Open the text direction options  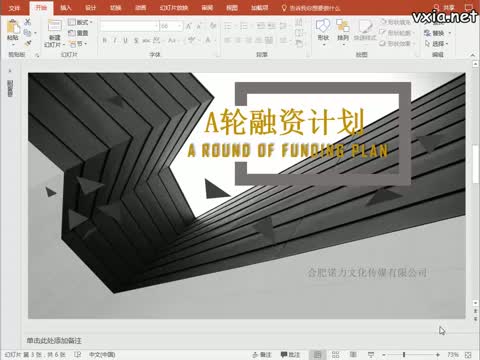[x=299, y=22]
